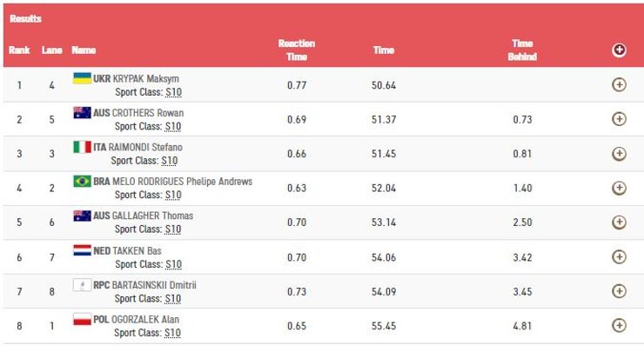Viewport: 644px width, 352px height.
Task: Open S10 sport class link for KRYPAK
Action: click(173, 91)
